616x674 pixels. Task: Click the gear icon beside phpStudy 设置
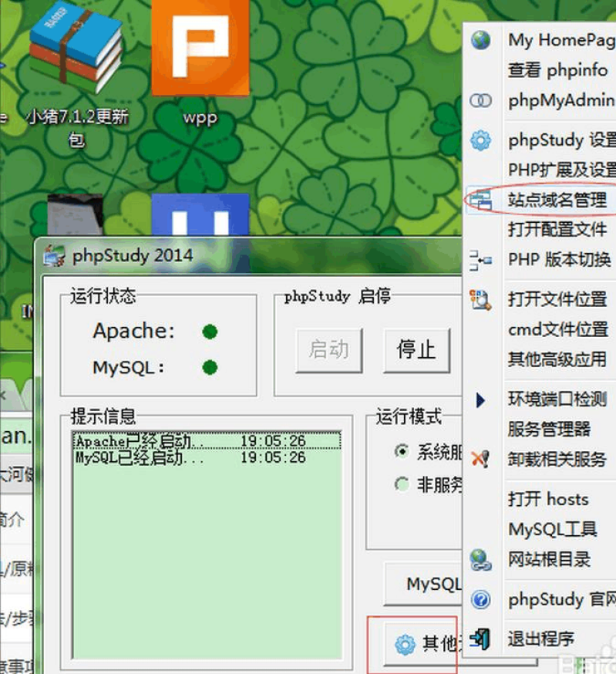click(480, 140)
